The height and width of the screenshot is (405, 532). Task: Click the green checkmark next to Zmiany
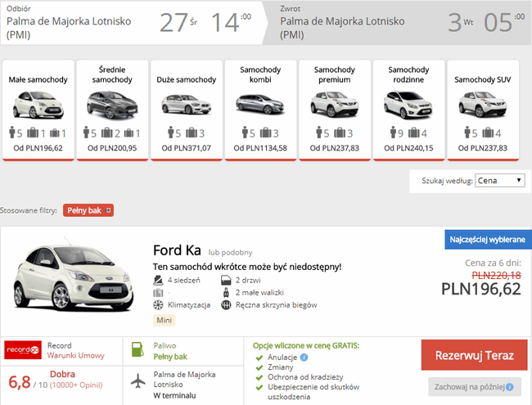[259, 367]
